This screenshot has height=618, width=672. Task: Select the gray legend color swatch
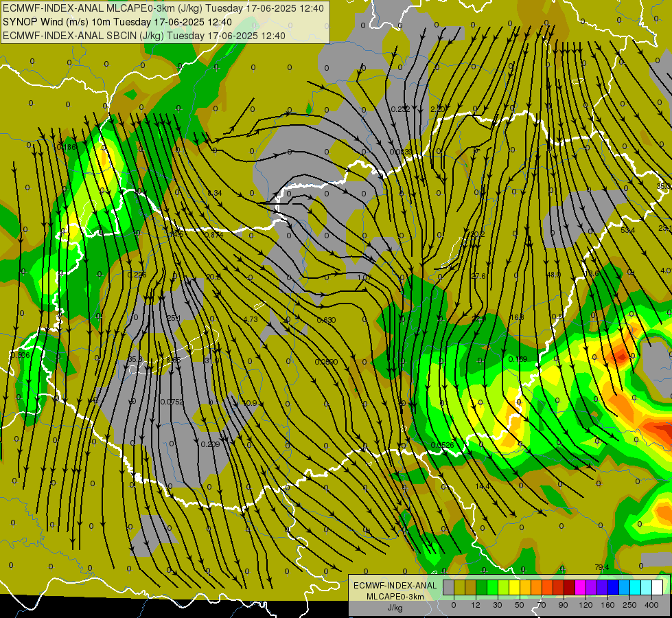pyautogui.click(x=449, y=587)
